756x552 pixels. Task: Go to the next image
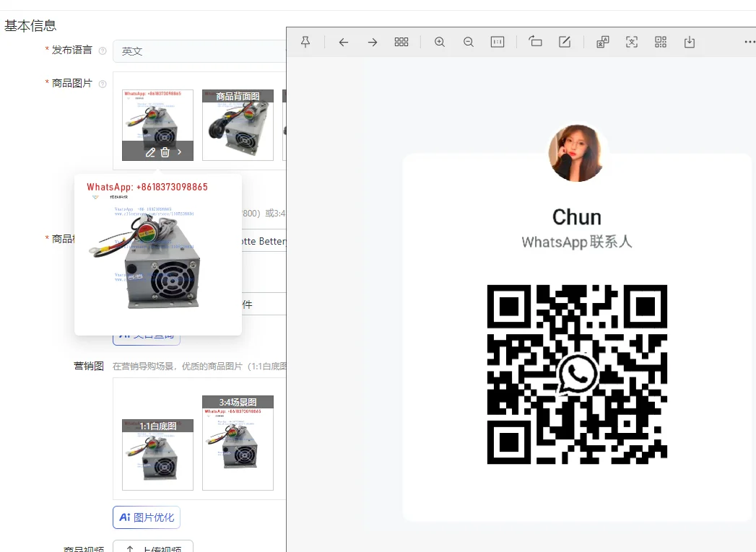click(x=373, y=42)
